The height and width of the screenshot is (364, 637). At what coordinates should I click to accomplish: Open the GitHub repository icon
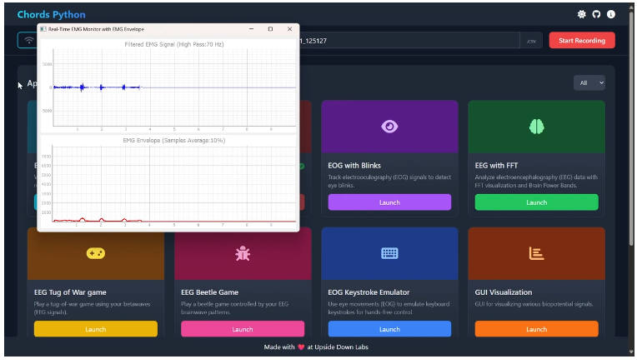point(596,14)
